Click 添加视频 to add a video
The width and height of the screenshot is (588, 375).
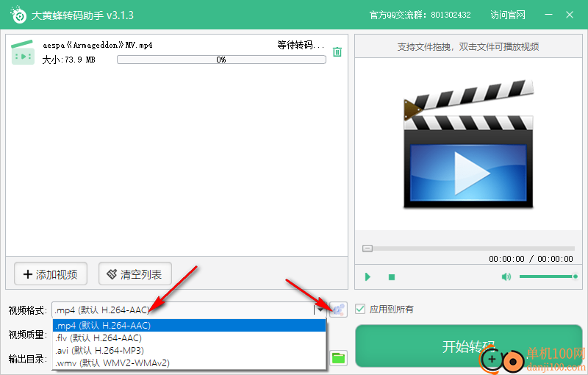[x=51, y=274]
